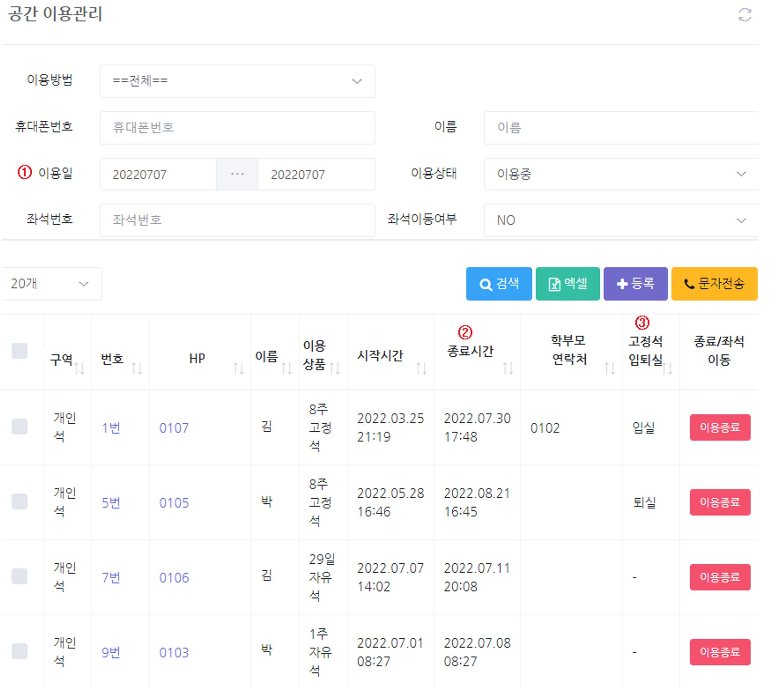Open the 이용상태 dropdown showing 이용중
The width and height of the screenshot is (784, 688).
(x=621, y=174)
